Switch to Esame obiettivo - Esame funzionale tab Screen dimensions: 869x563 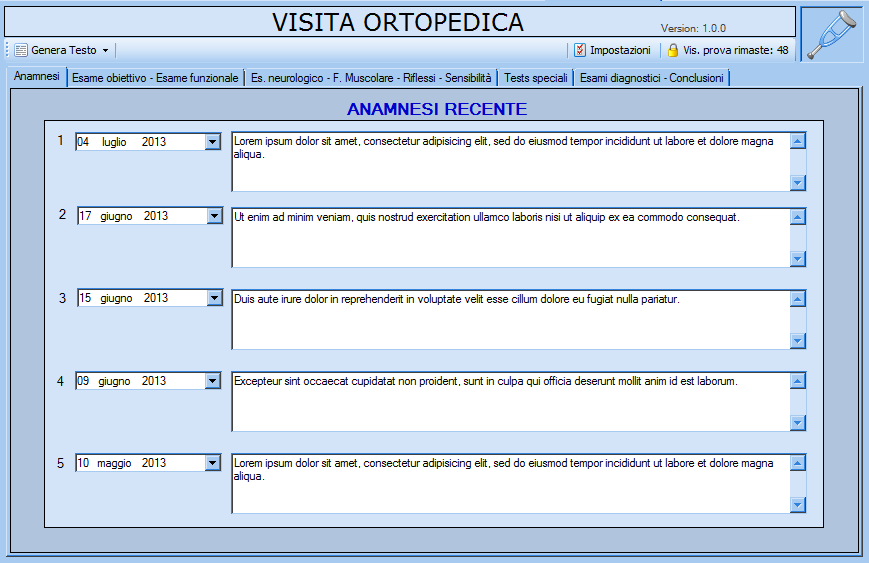tap(155, 78)
